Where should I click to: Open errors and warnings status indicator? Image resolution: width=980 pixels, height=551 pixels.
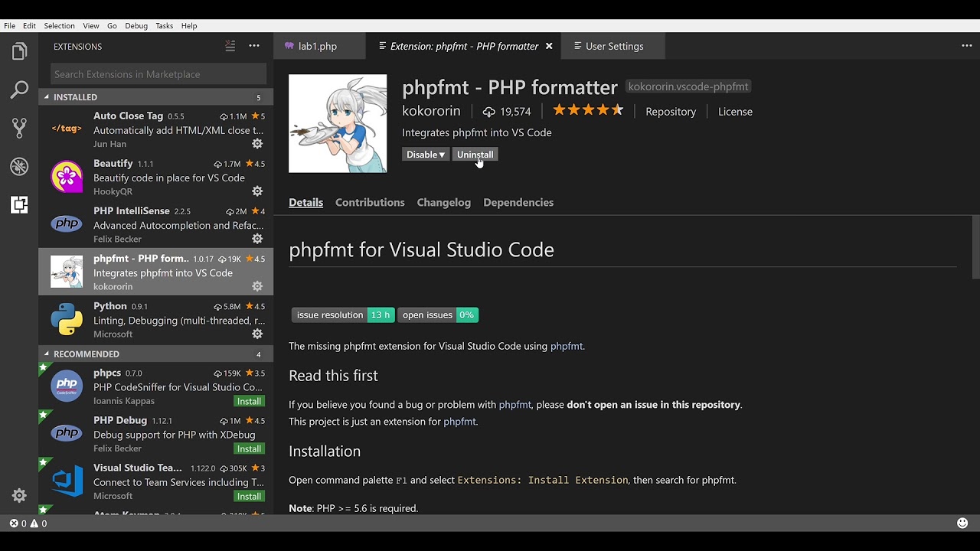(x=28, y=523)
